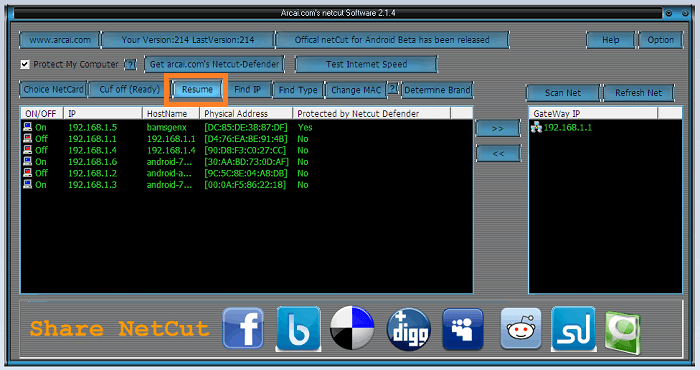Select MAC address 90:D8:F3:C0:27:CC
This screenshot has width=700, height=370.
pos(245,150)
